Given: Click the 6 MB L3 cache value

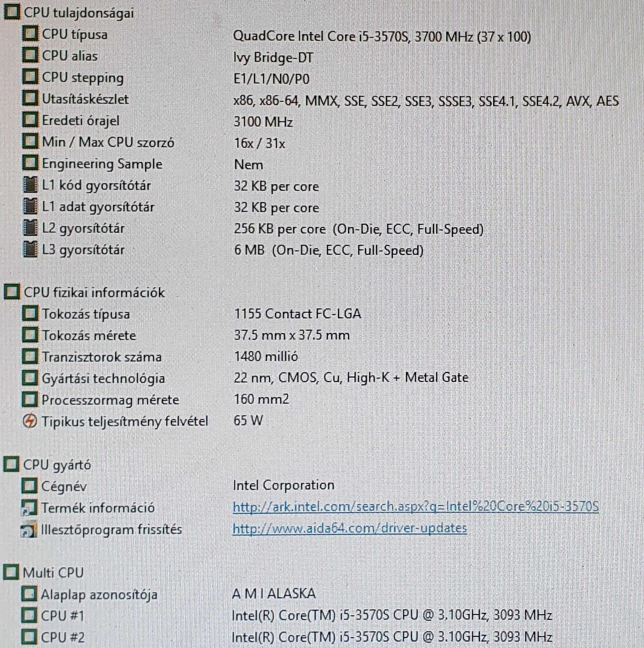Looking at the screenshot, I should (x=329, y=250).
